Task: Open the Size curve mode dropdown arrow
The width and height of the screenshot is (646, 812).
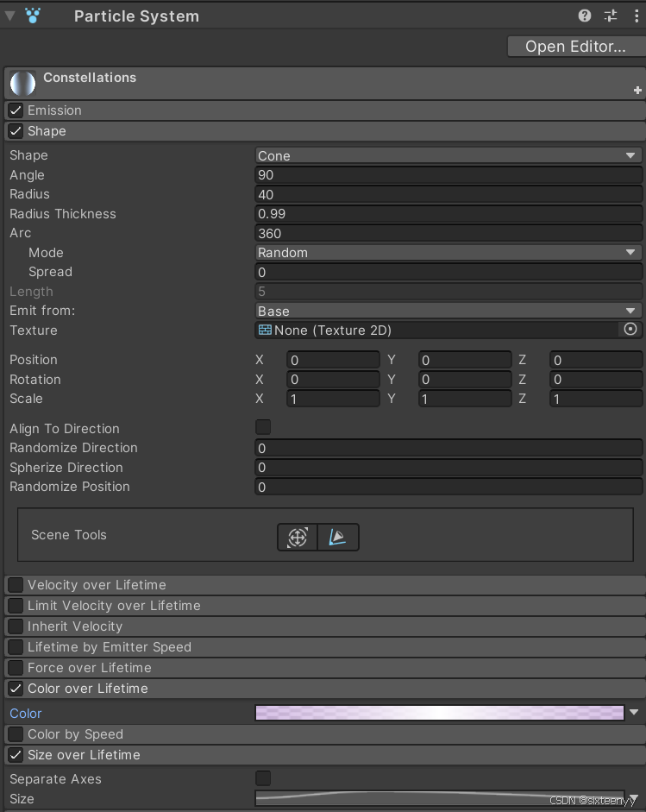Action: click(x=634, y=798)
